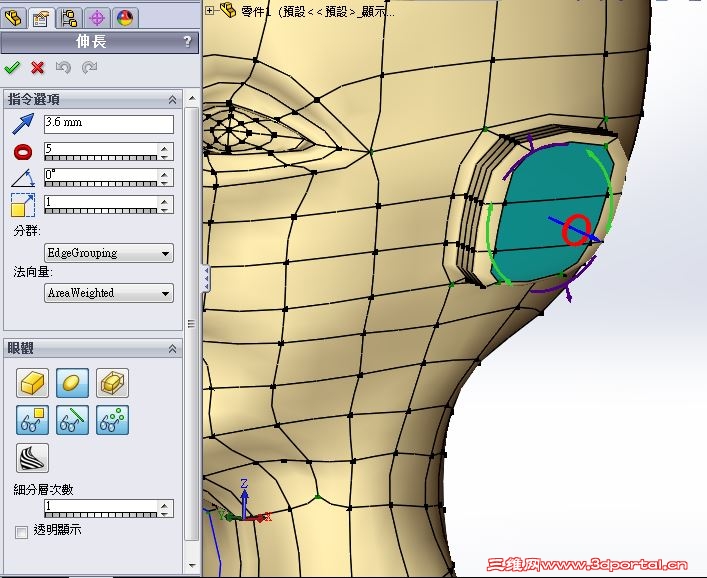
Task: Click the draft angle icon
Action: point(23,179)
